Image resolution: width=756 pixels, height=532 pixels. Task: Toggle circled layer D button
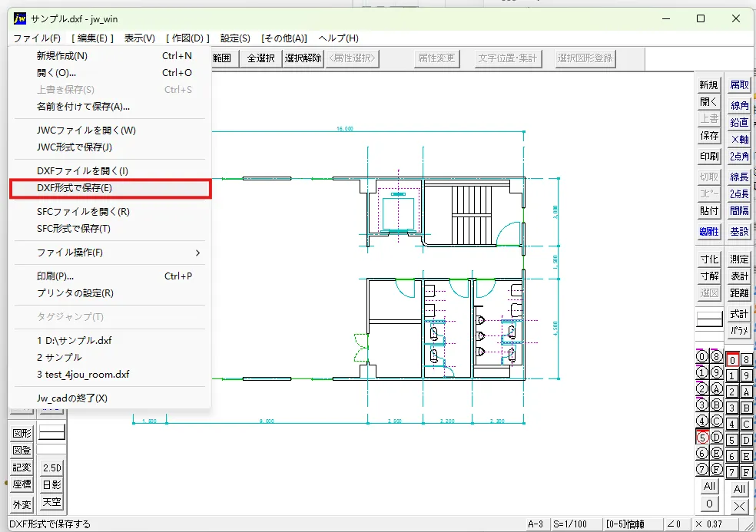tap(717, 438)
